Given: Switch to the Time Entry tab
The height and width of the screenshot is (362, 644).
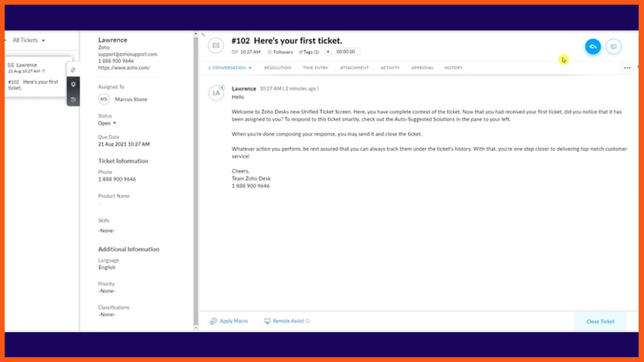Looking at the screenshot, I should tap(316, 68).
